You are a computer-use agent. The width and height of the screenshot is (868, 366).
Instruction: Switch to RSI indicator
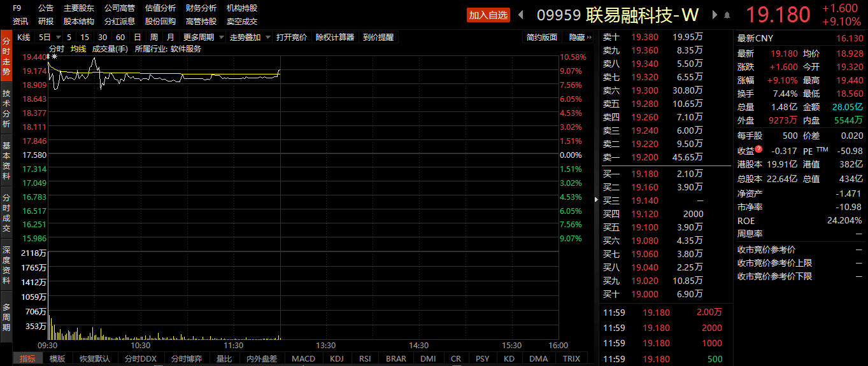tap(365, 358)
